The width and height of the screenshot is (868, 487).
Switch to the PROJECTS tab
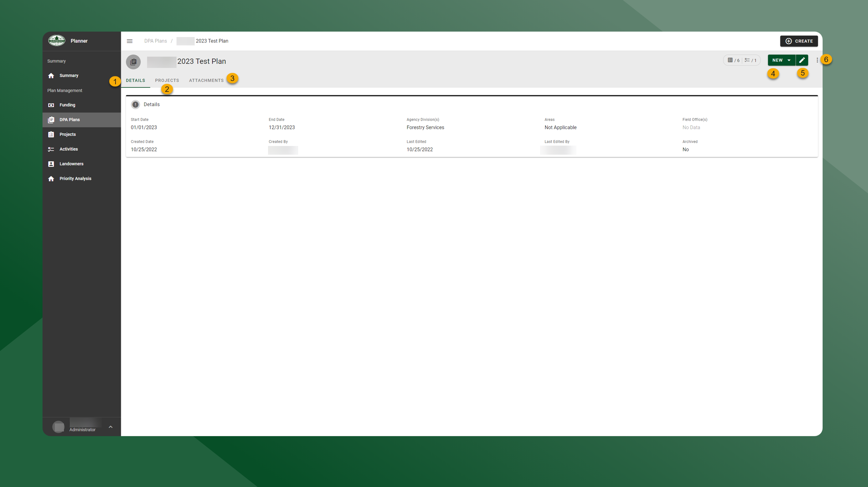coord(167,80)
